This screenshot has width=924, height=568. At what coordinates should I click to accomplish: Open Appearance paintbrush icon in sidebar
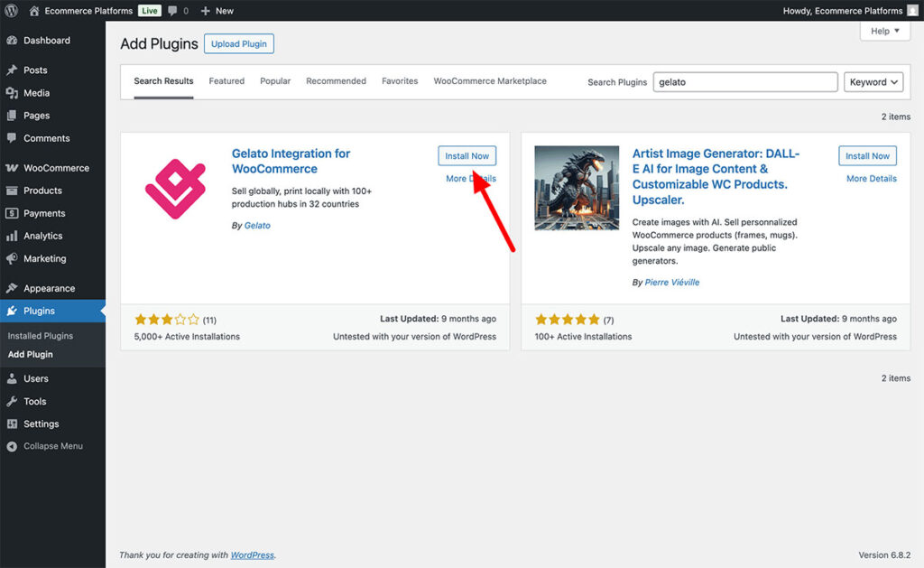(12, 289)
